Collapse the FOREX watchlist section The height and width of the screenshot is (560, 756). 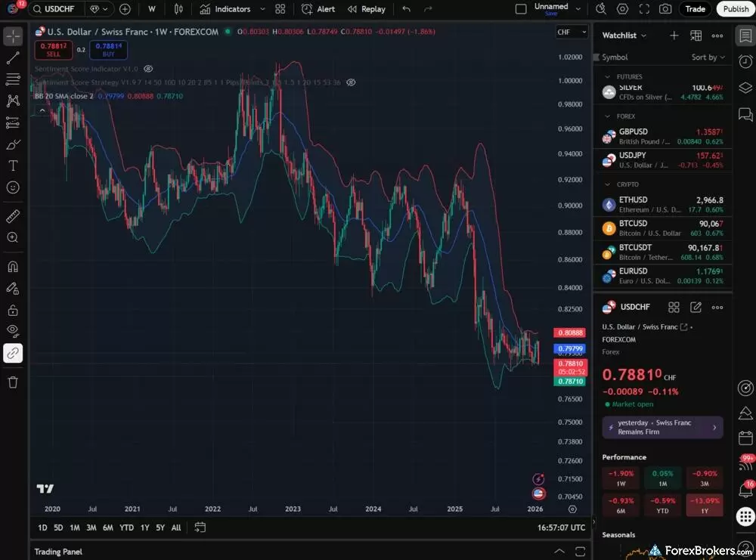click(x=608, y=116)
